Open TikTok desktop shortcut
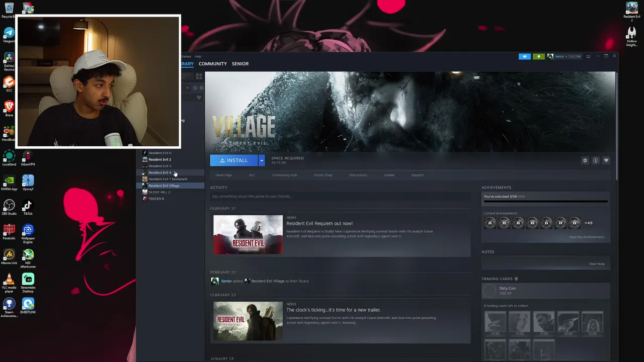Screen dimensions: 644x362 (x=28, y=207)
